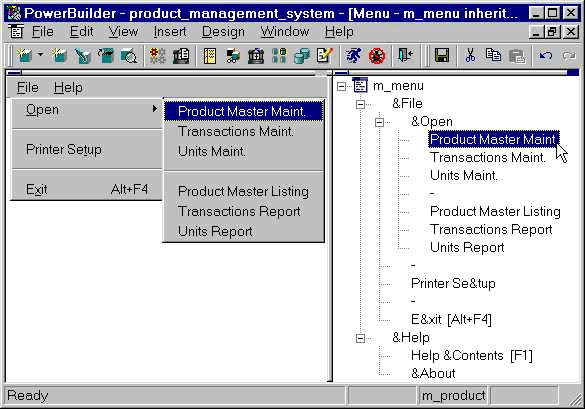Image resolution: width=585 pixels, height=409 pixels.
Task: Select Units Report in the preview submenu
Action: click(x=244, y=232)
